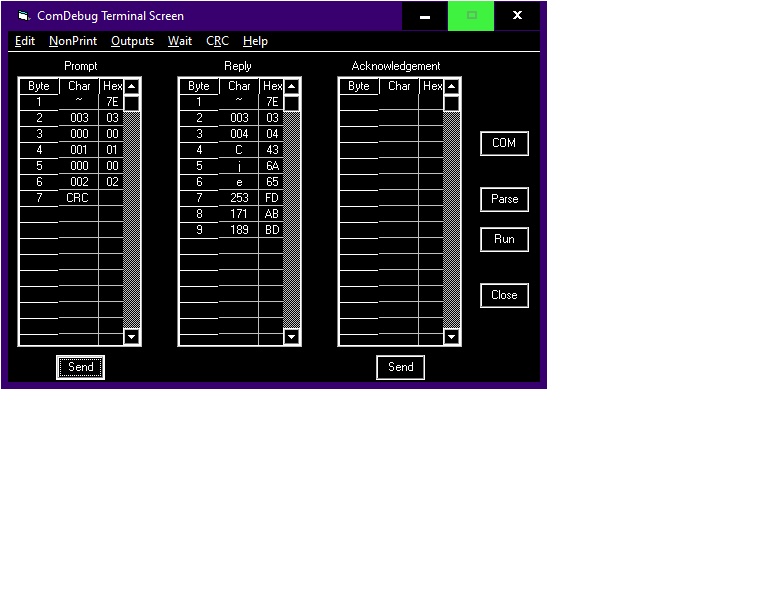This screenshot has height=614, width=768.
Task: Click the Close button
Action: click(504, 295)
